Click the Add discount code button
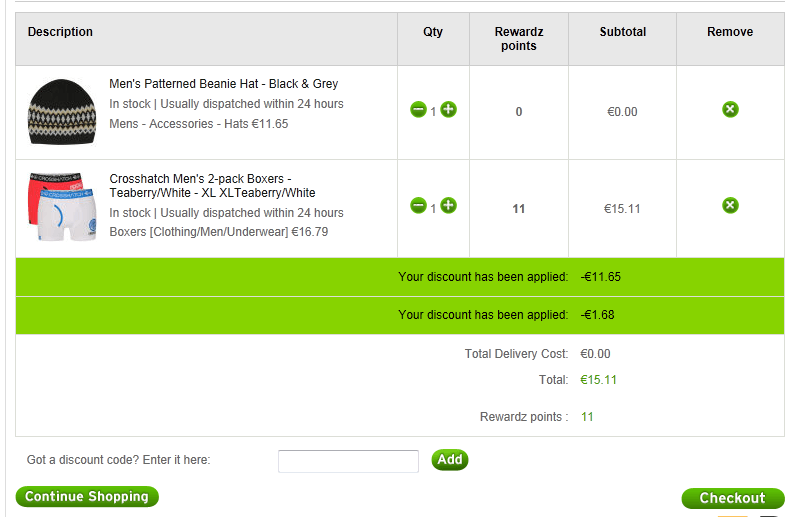The height and width of the screenshot is (517, 789). tap(450, 460)
